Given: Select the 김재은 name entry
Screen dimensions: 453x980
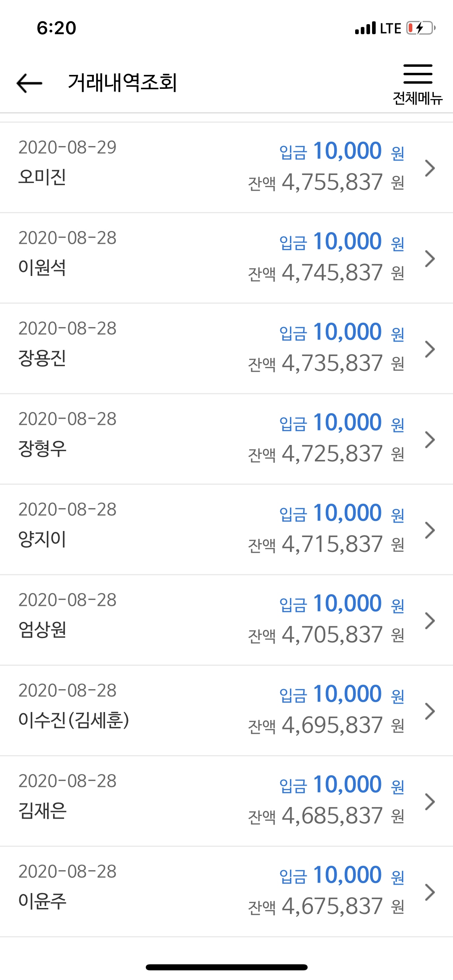Looking at the screenshot, I should pyautogui.click(x=42, y=811).
